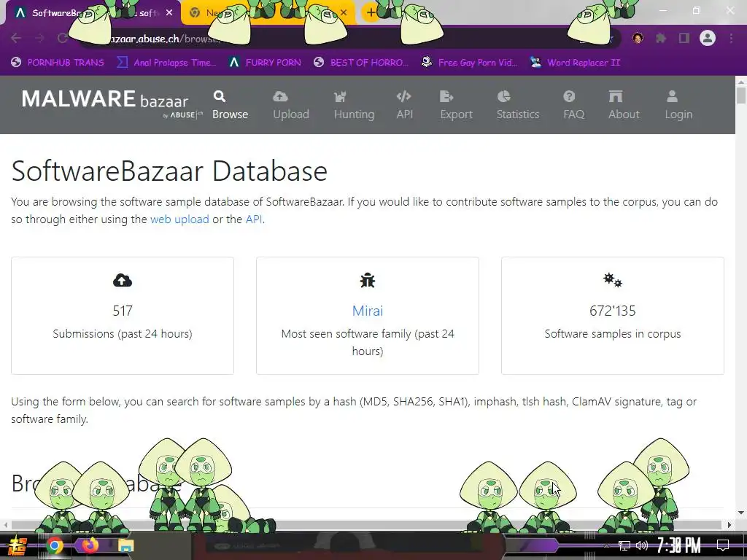Open the FURRY PORN bookmark

265,63
